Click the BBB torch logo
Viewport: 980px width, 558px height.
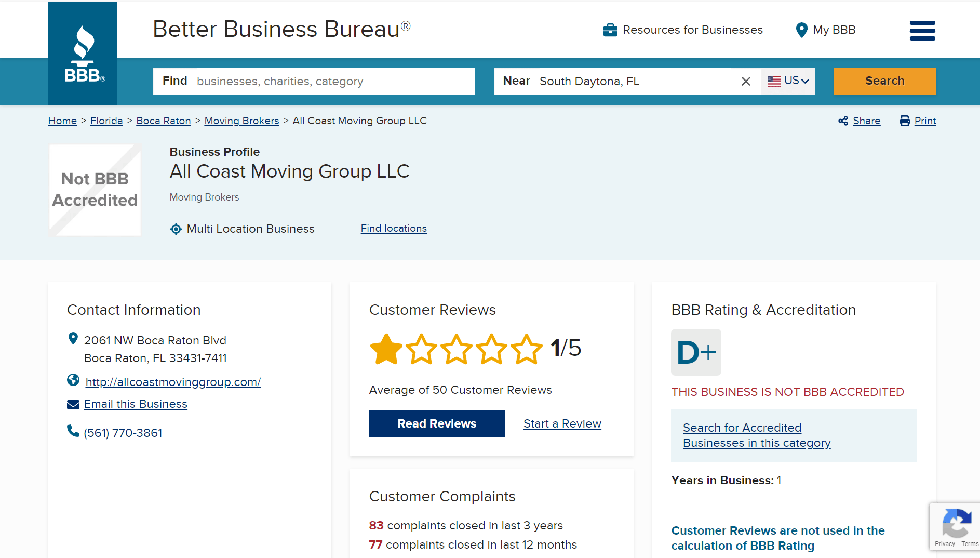coord(83,53)
